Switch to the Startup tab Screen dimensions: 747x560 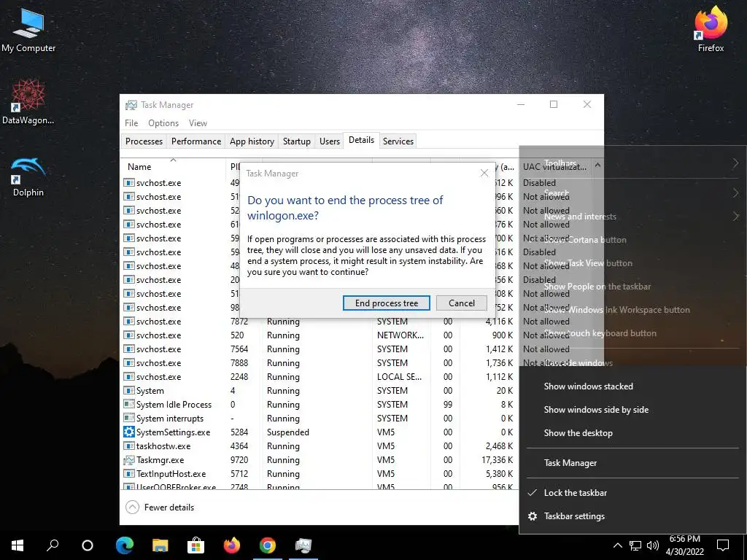(x=296, y=141)
